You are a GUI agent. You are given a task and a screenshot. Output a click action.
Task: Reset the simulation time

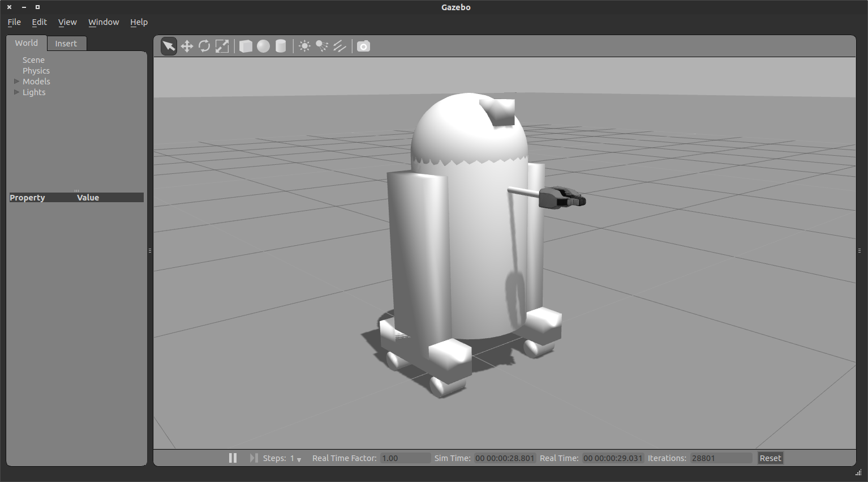click(x=770, y=458)
